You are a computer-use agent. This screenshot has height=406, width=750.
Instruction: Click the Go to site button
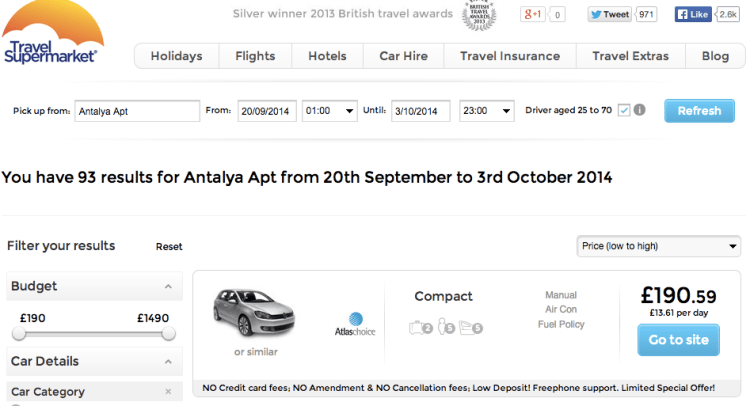(678, 340)
